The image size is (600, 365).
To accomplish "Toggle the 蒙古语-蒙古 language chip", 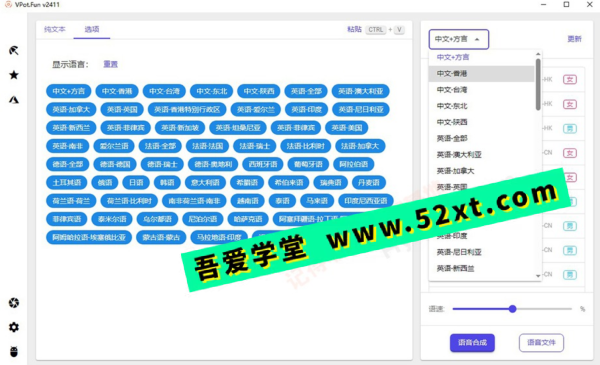I will (161, 237).
